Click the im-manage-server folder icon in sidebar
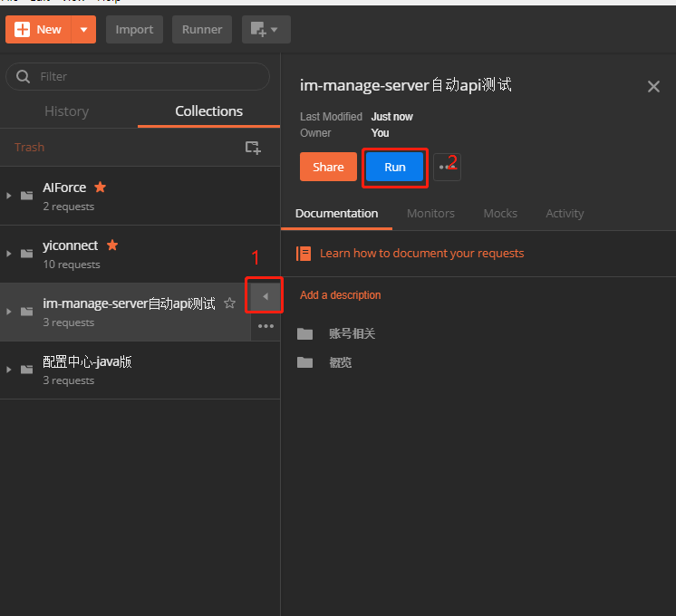 [26, 312]
